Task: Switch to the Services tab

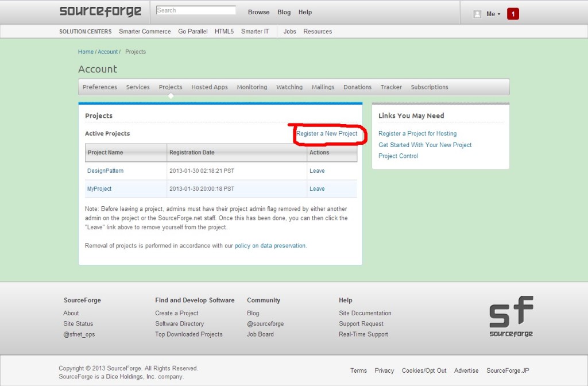Action: [138, 87]
